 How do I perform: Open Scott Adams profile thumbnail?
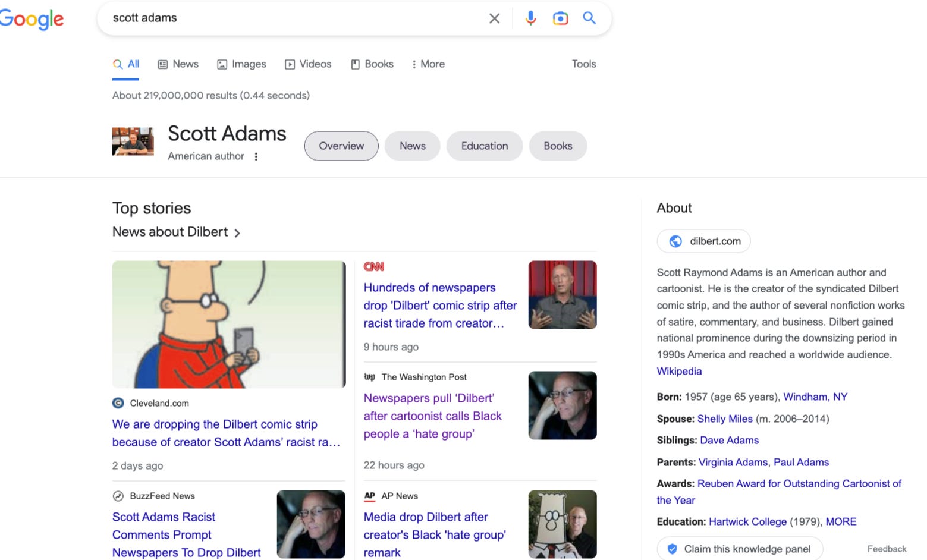pos(133,141)
